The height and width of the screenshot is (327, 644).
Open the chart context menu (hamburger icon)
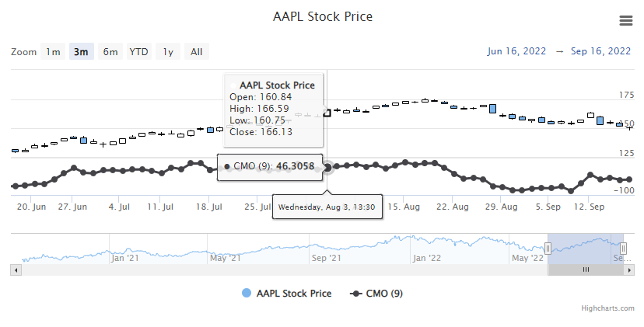pos(625,21)
